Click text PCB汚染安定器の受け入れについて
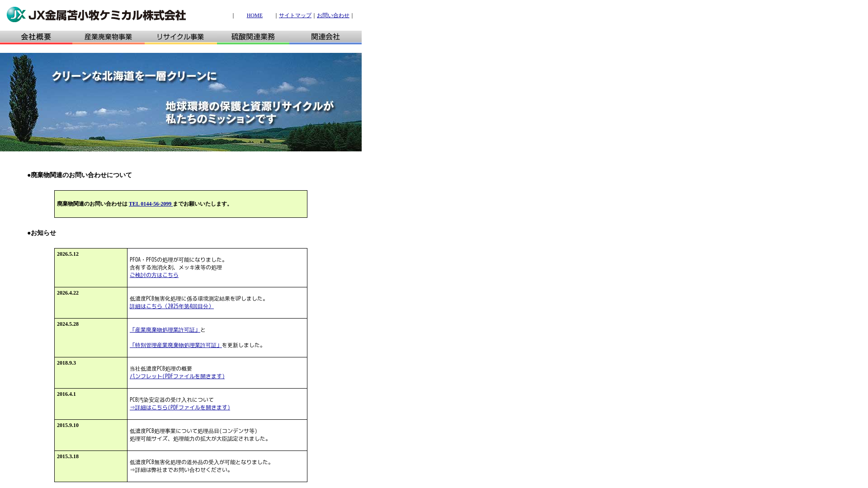Image resolution: width=868 pixels, height=488 pixels. (172, 400)
